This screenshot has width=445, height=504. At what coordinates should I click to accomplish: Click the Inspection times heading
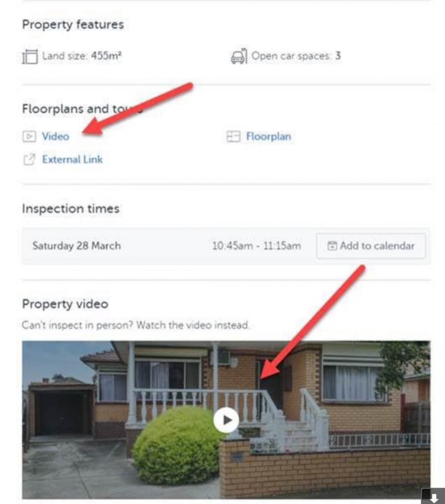pos(71,209)
